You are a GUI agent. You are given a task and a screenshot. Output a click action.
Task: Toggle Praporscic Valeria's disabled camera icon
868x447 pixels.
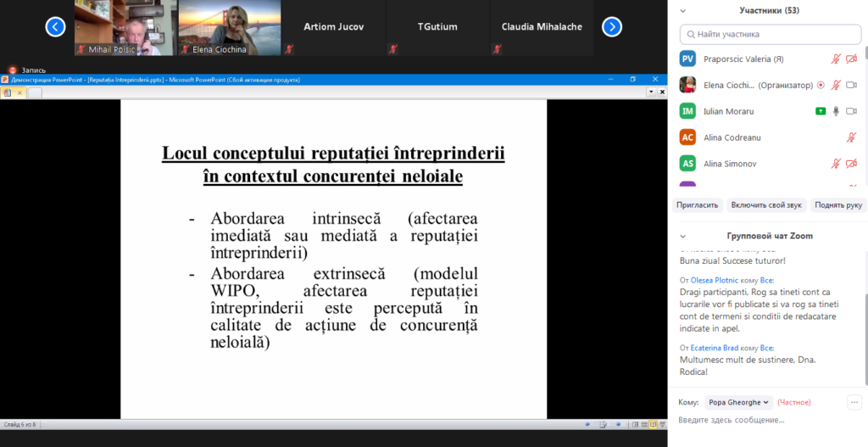[851, 59]
